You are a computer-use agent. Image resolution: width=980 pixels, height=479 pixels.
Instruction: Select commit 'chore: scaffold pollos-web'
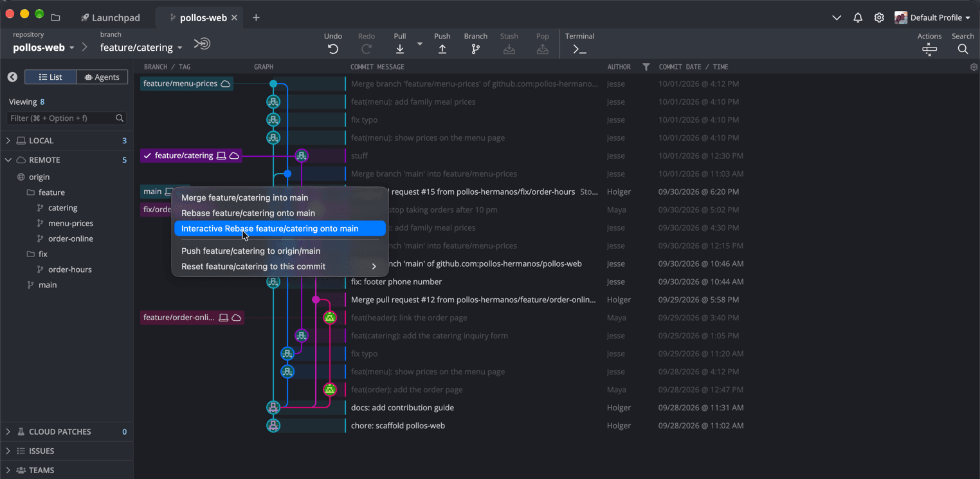(398, 426)
